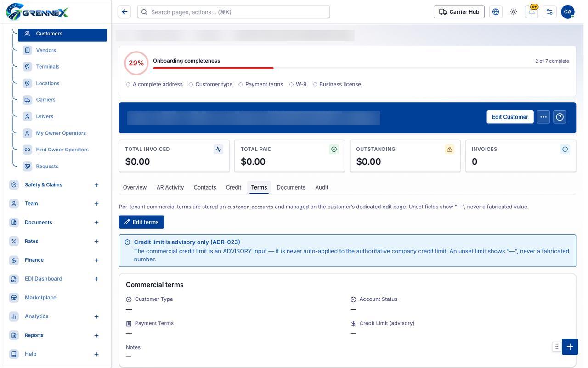Open the display settings sliders icon
Screen dimensions: 588x368
tap(549, 12)
